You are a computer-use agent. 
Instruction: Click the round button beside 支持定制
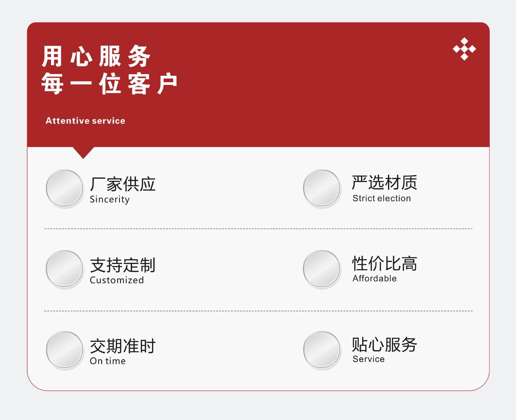pos(64,269)
